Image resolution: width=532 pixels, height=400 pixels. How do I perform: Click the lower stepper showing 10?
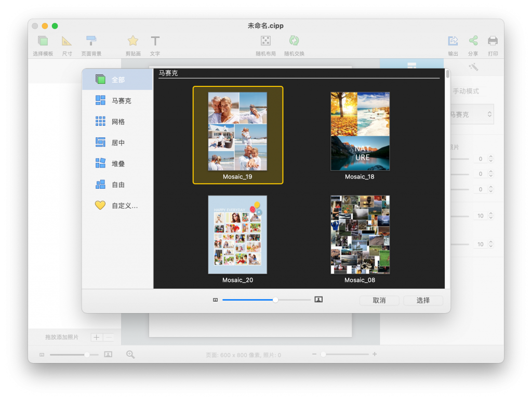pos(491,244)
